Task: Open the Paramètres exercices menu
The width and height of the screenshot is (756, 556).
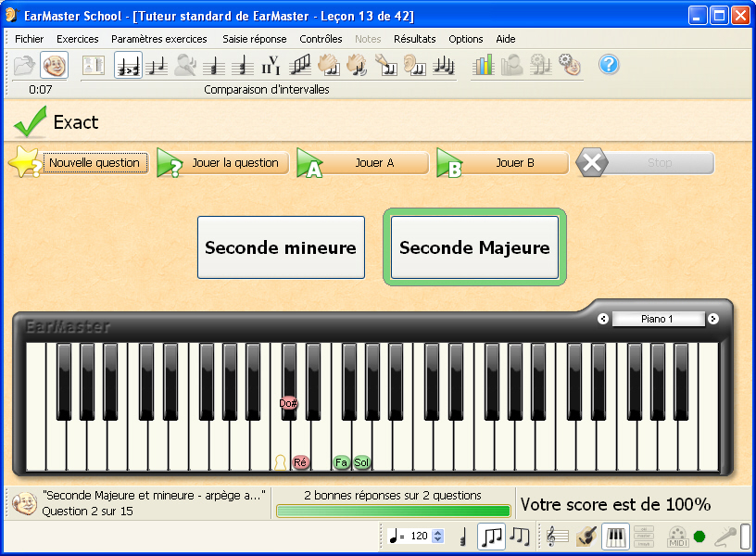Action: [x=159, y=39]
